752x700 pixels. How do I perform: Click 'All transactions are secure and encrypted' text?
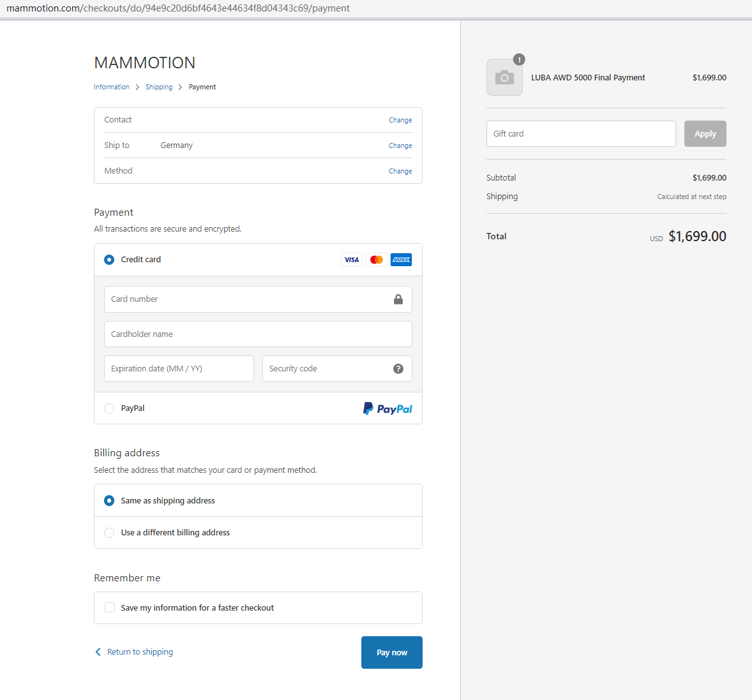click(x=167, y=228)
